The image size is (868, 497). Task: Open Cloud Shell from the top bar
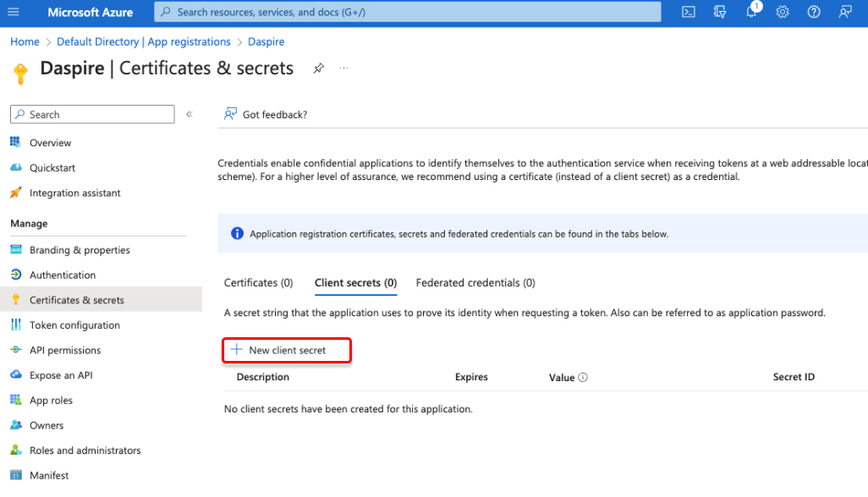pos(688,12)
